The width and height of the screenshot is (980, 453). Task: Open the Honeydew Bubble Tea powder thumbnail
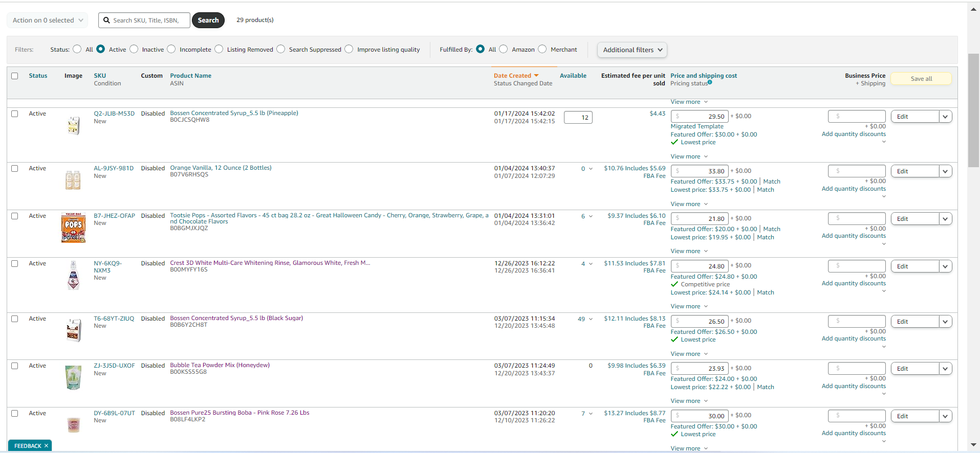pos(74,377)
